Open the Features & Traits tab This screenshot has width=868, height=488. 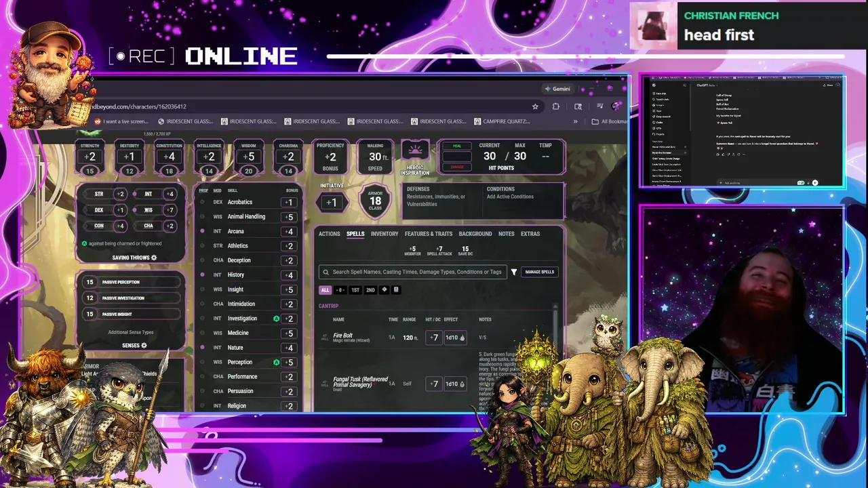(x=429, y=234)
